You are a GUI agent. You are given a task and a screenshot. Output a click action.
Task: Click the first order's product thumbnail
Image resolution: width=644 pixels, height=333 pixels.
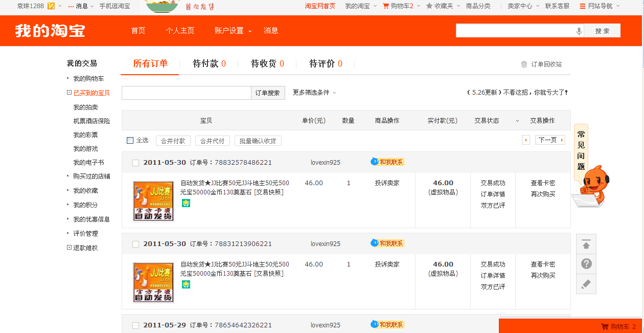click(x=153, y=201)
